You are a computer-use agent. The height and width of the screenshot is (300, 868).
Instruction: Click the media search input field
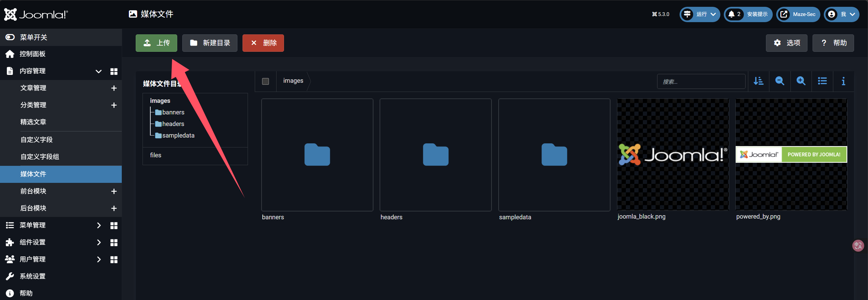[x=701, y=81]
